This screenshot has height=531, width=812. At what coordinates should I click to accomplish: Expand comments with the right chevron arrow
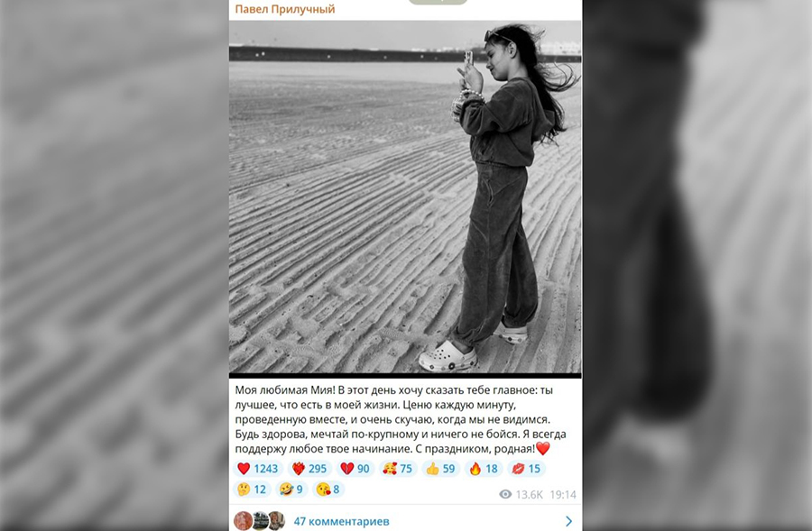pyautogui.click(x=568, y=521)
